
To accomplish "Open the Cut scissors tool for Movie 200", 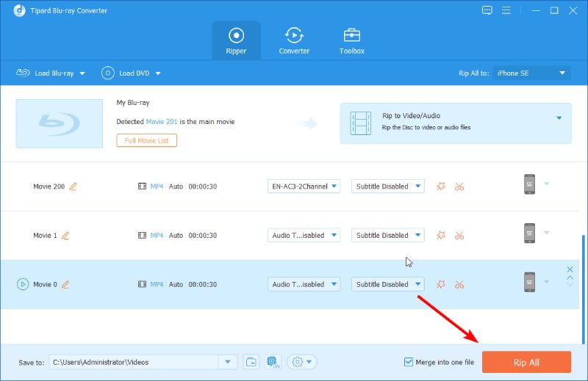I will click(459, 186).
